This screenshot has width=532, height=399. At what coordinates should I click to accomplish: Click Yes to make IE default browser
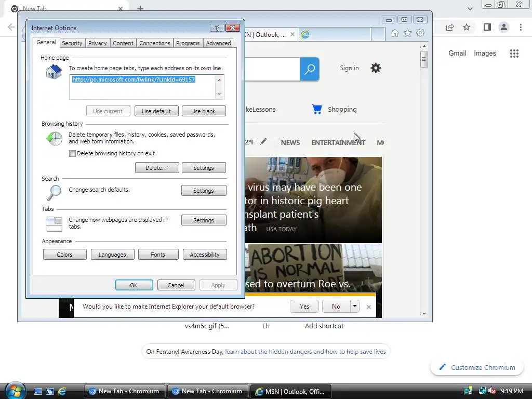point(304,307)
